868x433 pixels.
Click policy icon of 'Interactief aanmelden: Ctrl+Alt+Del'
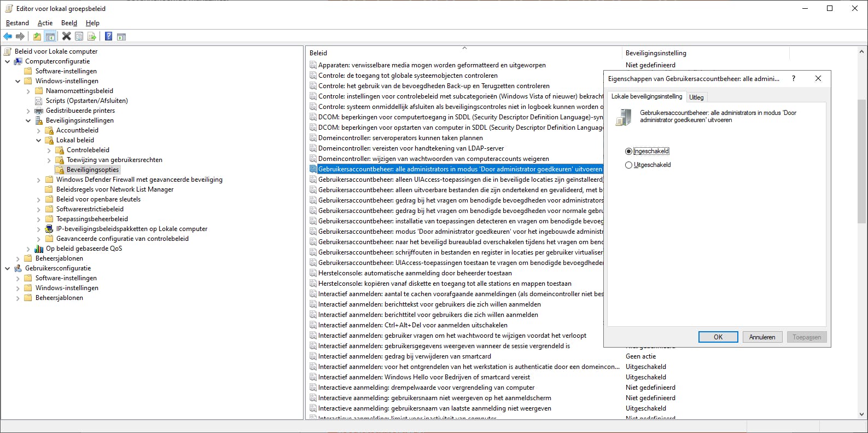point(313,325)
